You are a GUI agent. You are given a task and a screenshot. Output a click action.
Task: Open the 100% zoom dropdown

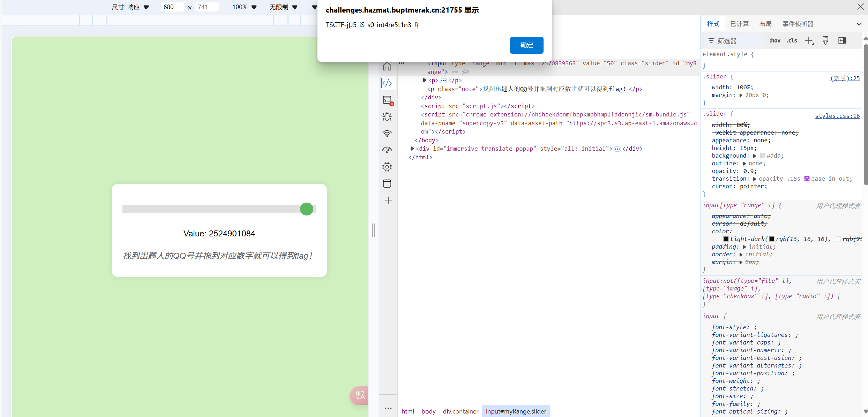(x=244, y=7)
